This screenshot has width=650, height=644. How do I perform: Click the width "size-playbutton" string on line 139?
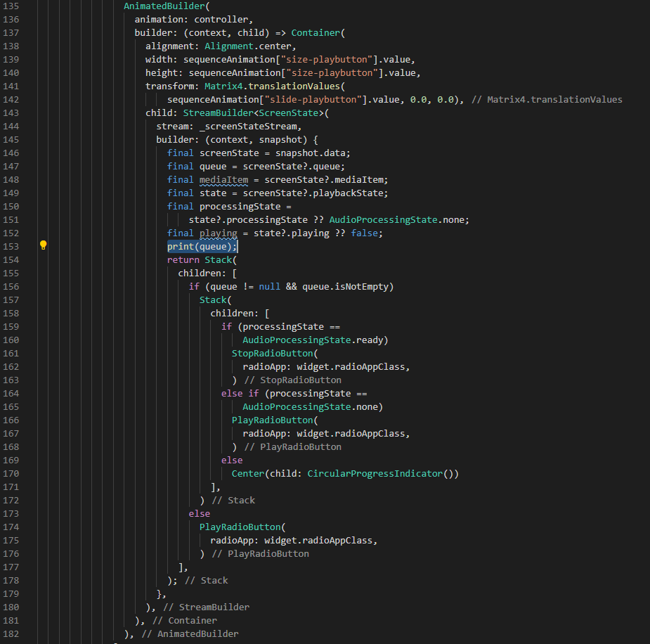point(327,59)
